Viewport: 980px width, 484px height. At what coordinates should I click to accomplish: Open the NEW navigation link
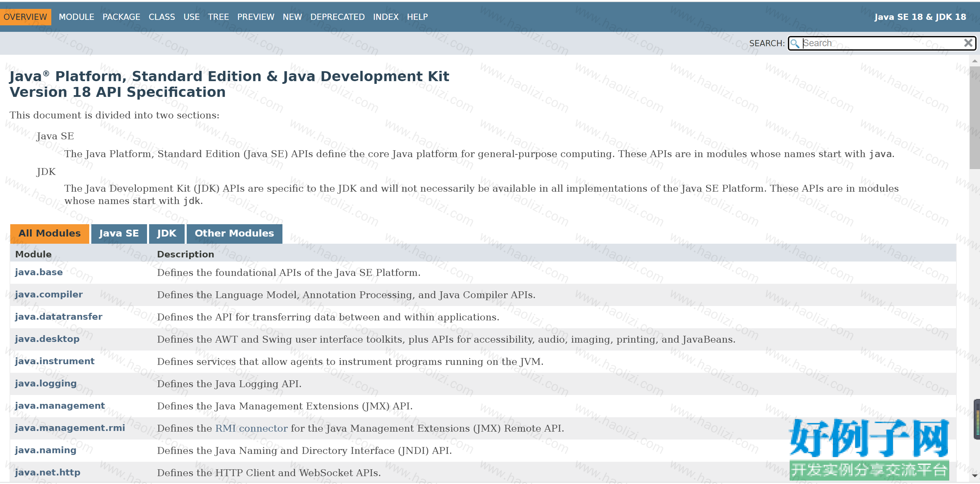pyautogui.click(x=292, y=17)
